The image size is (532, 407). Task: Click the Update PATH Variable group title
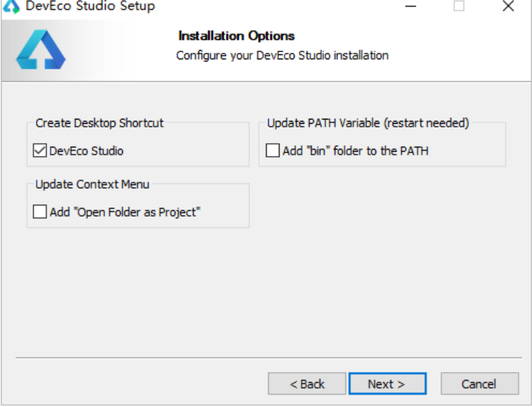[368, 123]
